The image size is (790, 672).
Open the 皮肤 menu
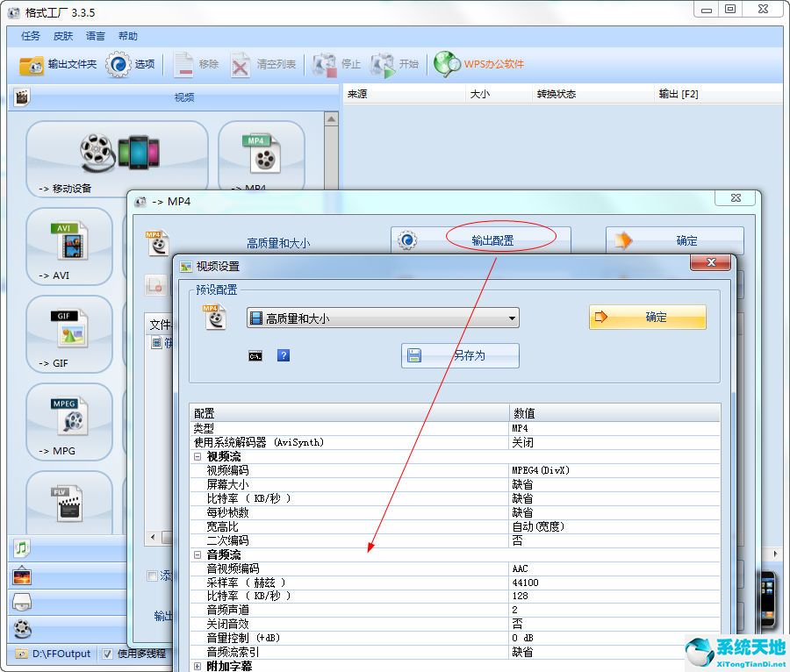[63, 36]
